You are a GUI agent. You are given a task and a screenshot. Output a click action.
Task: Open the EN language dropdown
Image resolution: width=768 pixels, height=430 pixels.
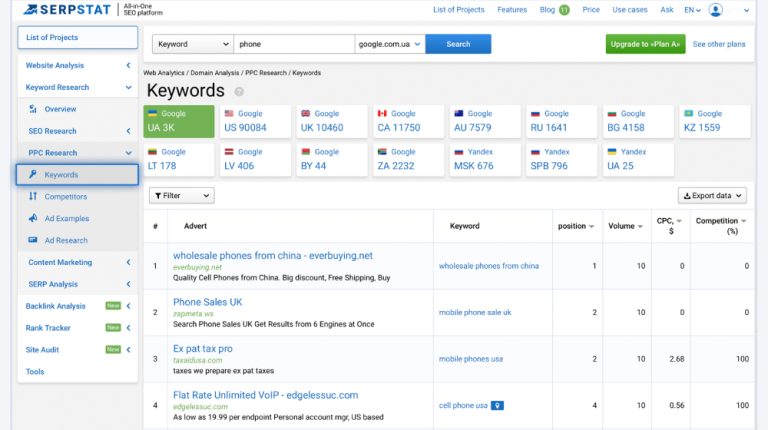(x=693, y=10)
